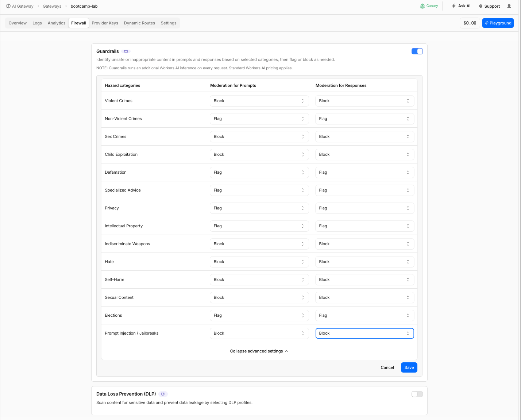Click the Playground sparkle icon
Screen dimensions: 521x420
click(x=486, y=23)
